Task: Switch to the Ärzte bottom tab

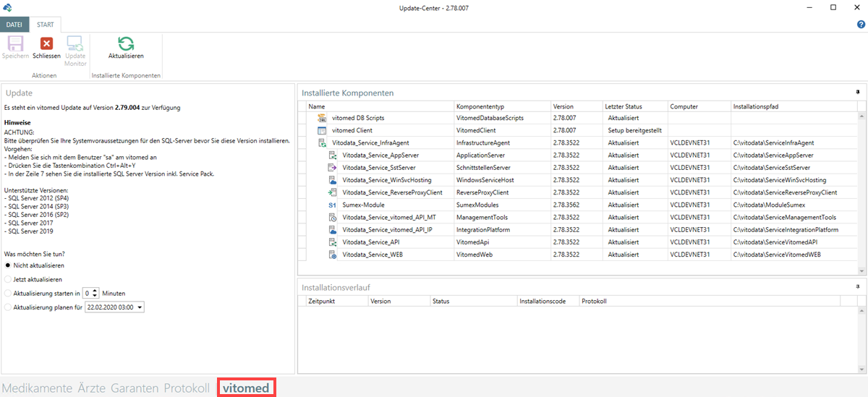Action: click(92, 388)
